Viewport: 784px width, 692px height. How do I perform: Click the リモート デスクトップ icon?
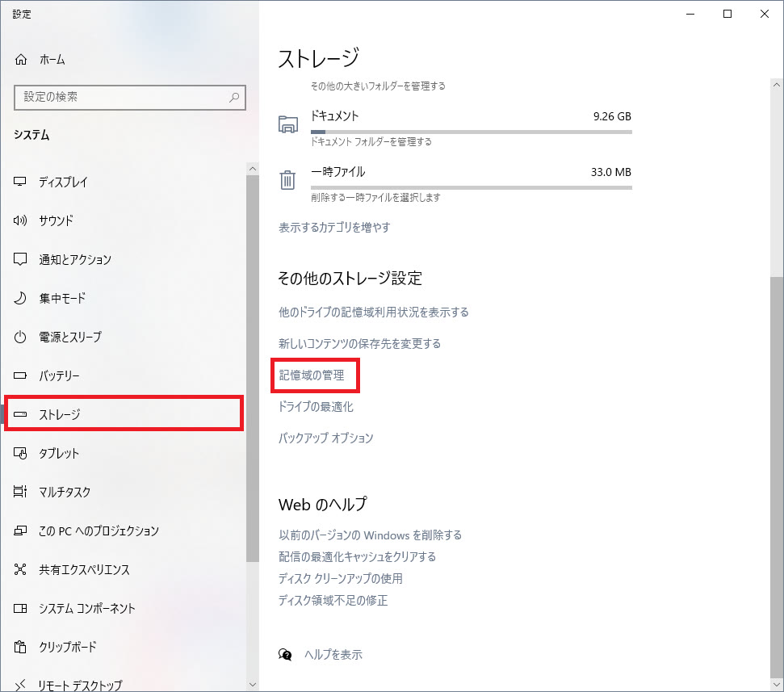pyautogui.click(x=20, y=685)
